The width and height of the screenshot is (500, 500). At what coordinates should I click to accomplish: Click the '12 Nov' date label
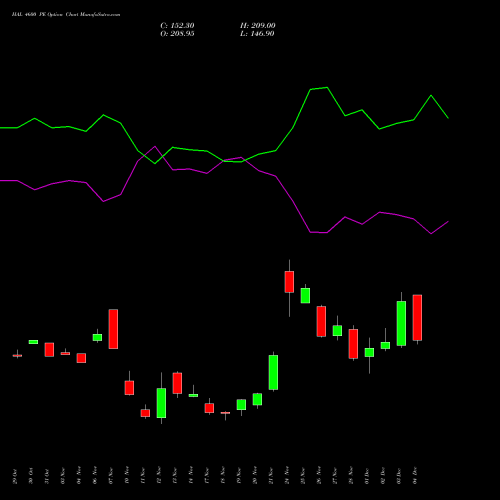pos(159,476)
